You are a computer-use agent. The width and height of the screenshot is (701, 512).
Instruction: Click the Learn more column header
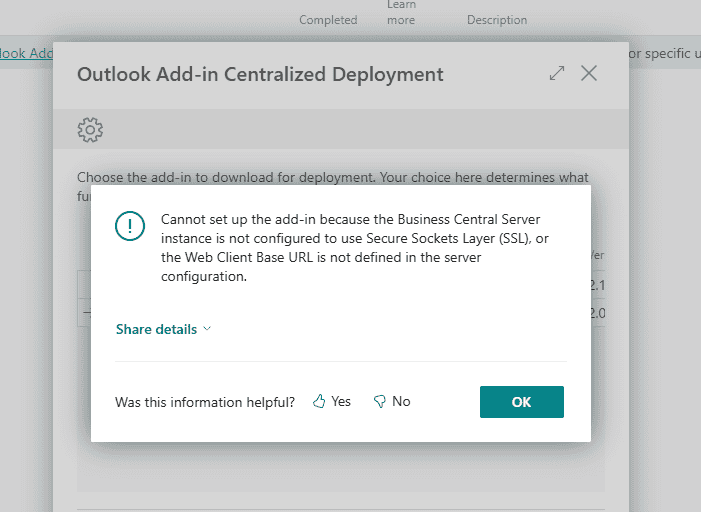click(401, 13)
